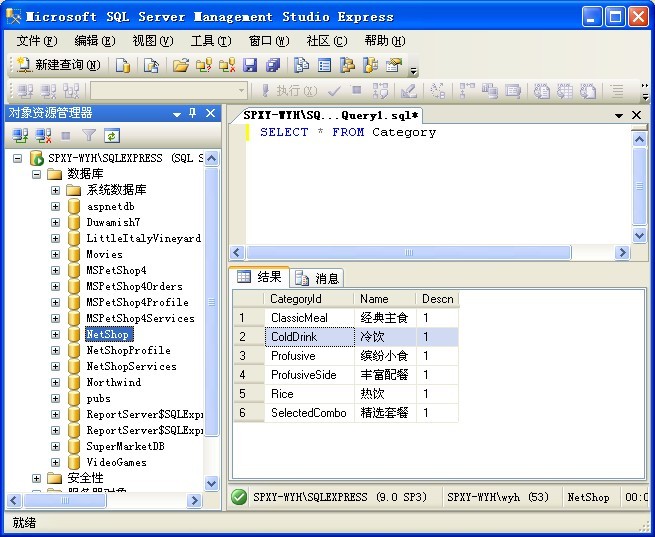This screenshot has width=655, height=537.
Task: Click the Summary list toolbar icon
Action: 325,65
